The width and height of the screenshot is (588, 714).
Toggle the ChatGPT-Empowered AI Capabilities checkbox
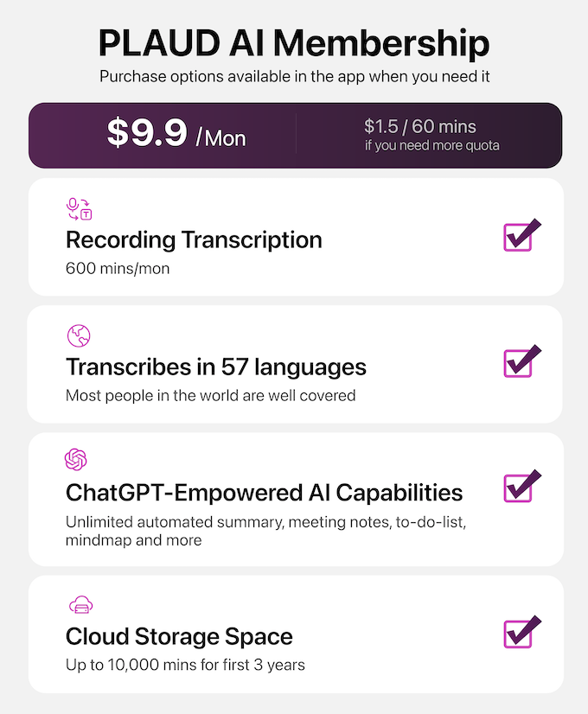[x=522, y=487]
